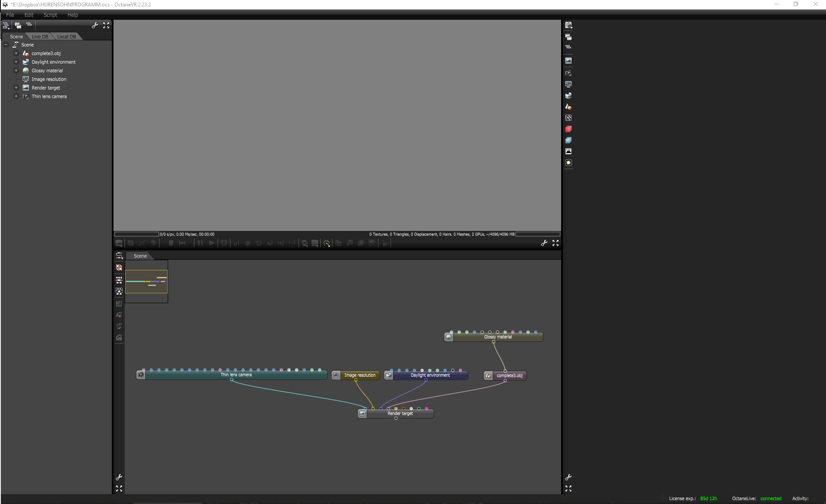Click the mesh geometry icon in right sidebar
The image size is (826, 504).
click(568, 107)
